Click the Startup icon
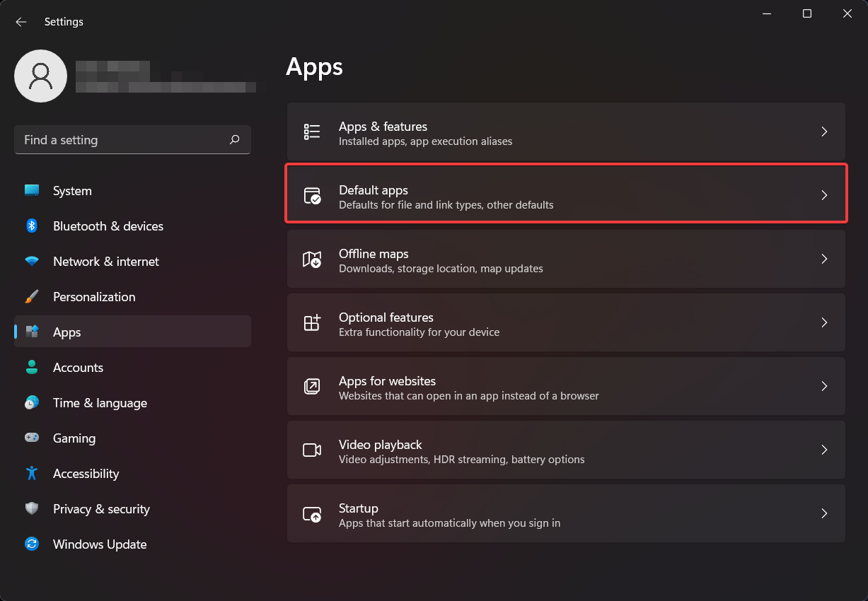The height and width of the screenshot is (601, 868). [x=312, y=514]
